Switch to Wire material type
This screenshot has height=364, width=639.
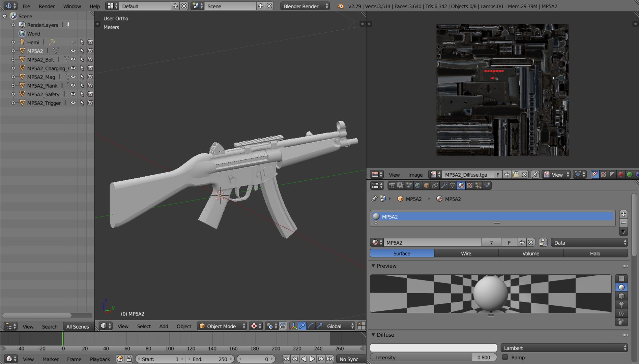coord(466,253)
